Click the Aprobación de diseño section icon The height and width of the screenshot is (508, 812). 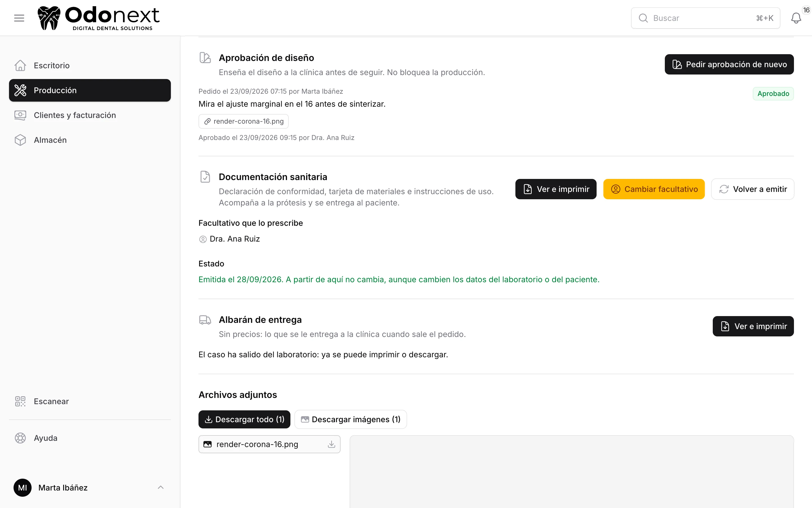point(205,58)
